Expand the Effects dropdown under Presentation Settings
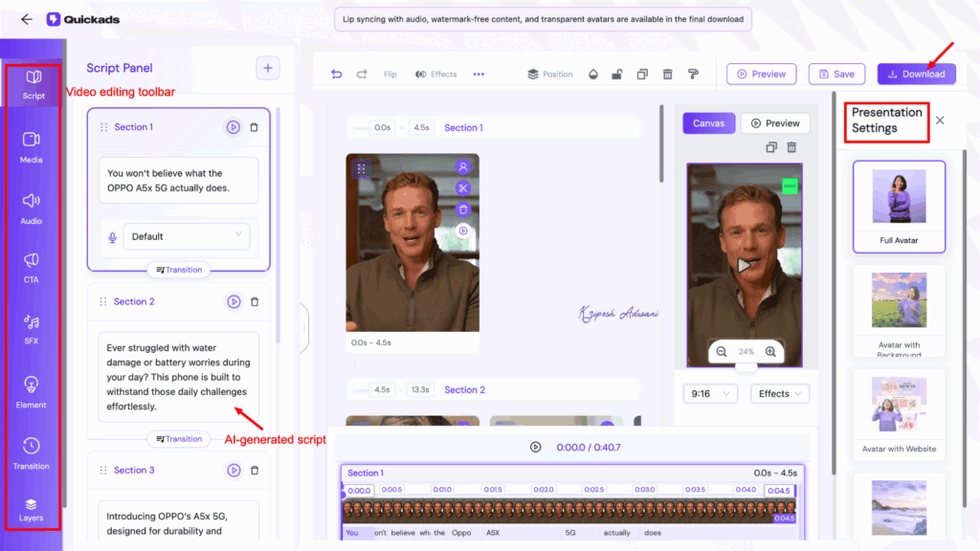The height and width of the screenshot is (551, 980). click(777, 393)
